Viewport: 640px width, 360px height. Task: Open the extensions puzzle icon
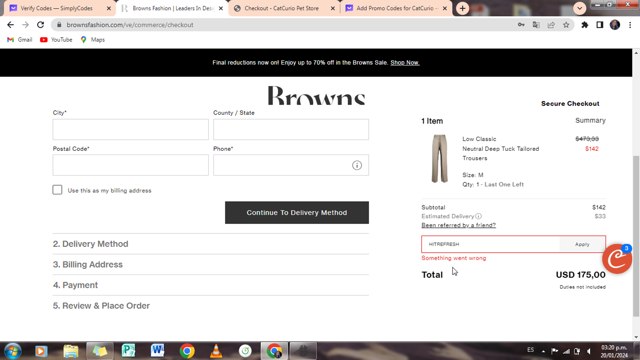tap(584, 25)
